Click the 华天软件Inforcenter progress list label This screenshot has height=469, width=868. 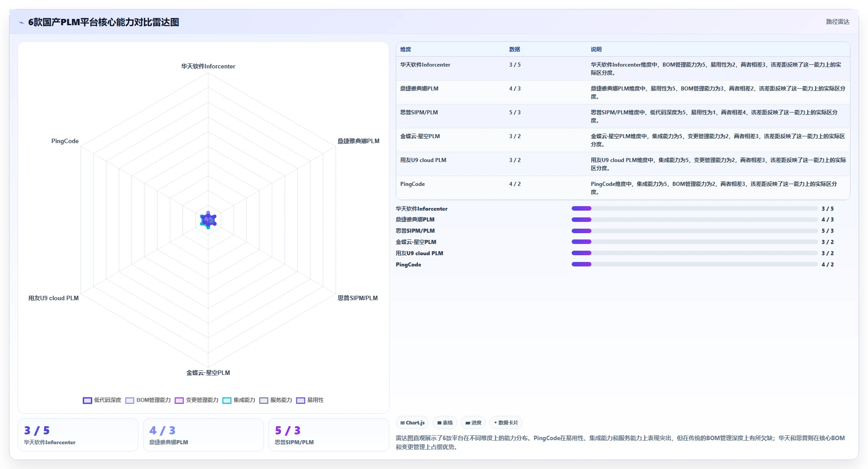click(x=421, y=209)
